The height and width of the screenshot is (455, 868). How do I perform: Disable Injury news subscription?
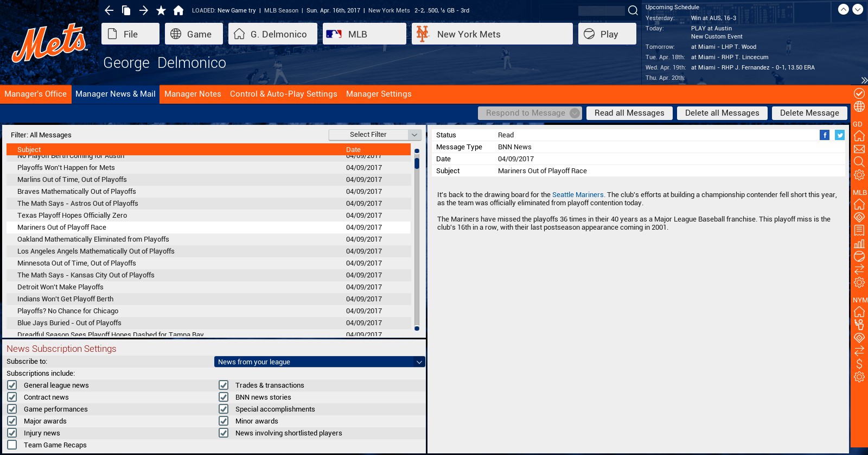[x=12, y=433]
